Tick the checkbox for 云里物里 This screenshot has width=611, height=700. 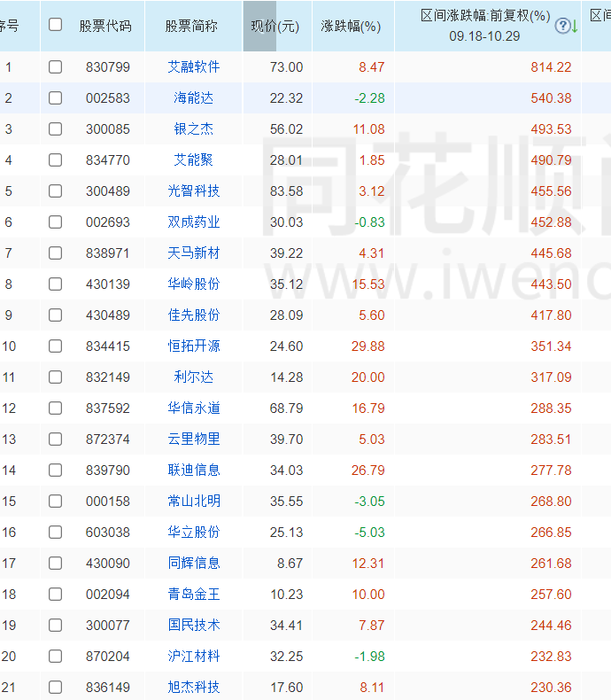(55, 439)
